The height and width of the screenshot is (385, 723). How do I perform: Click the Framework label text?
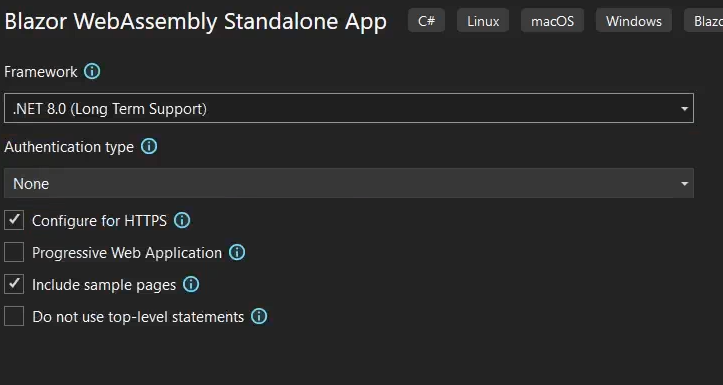[x=41, y=72]
